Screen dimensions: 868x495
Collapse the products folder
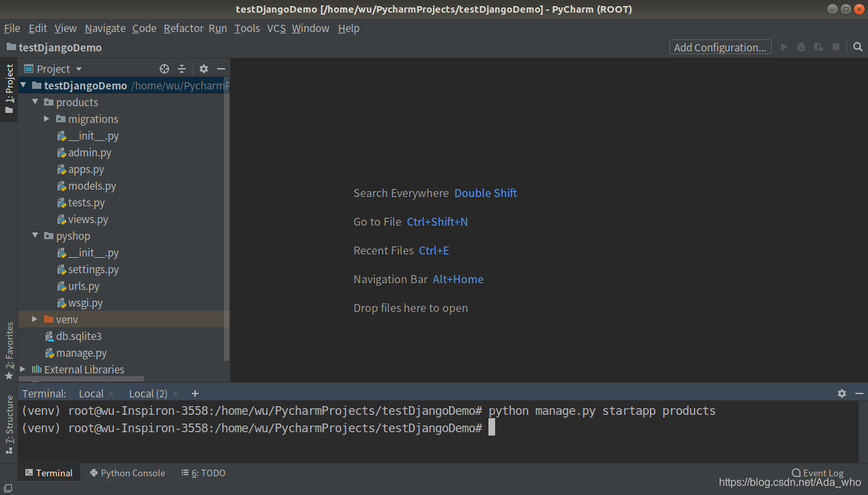click(35, 102)
